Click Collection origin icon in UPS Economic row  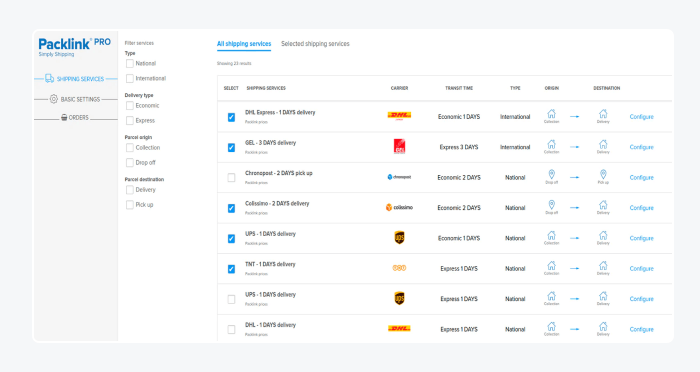pos(551,235)
